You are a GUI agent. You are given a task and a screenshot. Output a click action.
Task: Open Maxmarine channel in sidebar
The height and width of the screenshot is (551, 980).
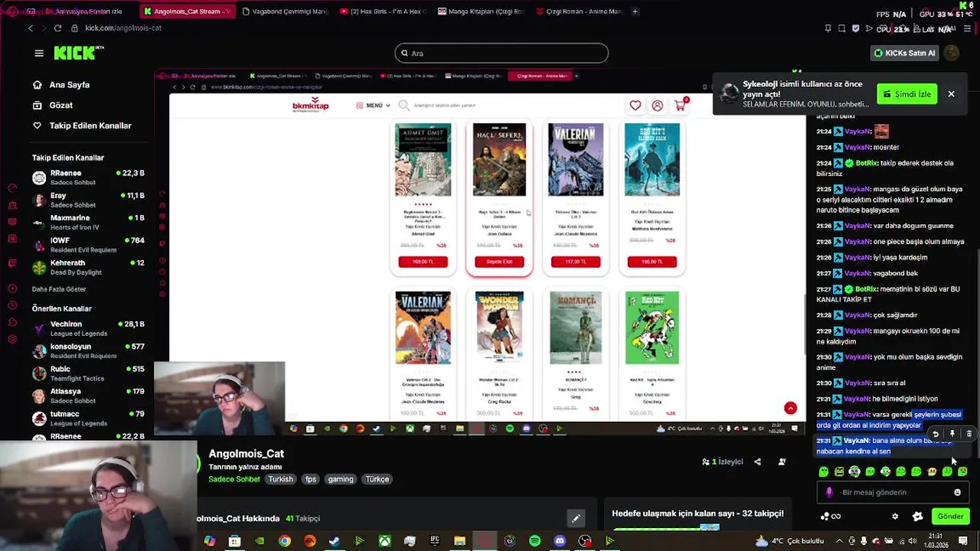(x=88, y=222)
